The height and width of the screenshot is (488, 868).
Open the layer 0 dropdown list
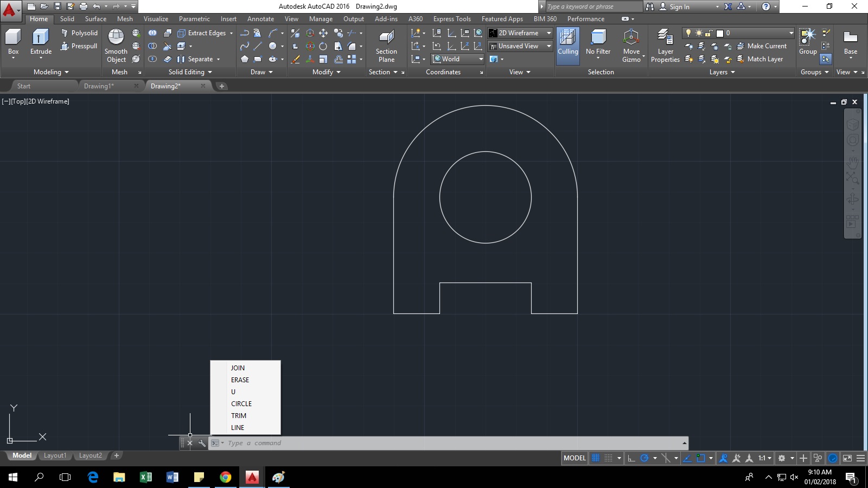point(739,33)
